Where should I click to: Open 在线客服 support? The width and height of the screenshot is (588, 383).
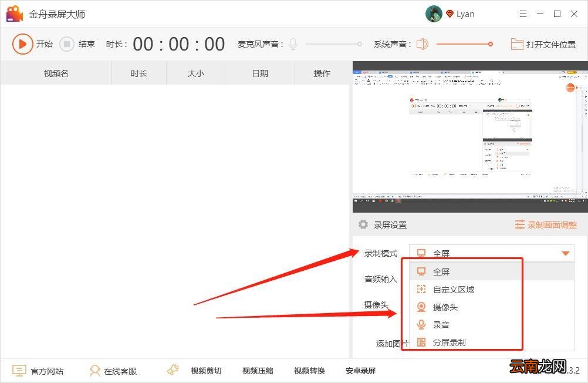point(120,371)
